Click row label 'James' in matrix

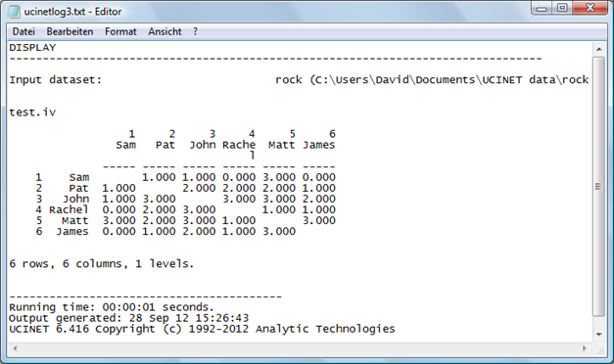pyautogui.click(x=72, y=232)
